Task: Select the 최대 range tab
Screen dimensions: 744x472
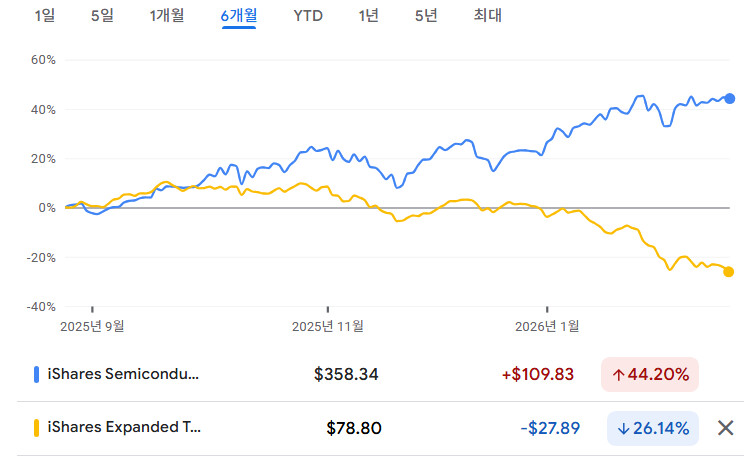Action: pos(488,15)
